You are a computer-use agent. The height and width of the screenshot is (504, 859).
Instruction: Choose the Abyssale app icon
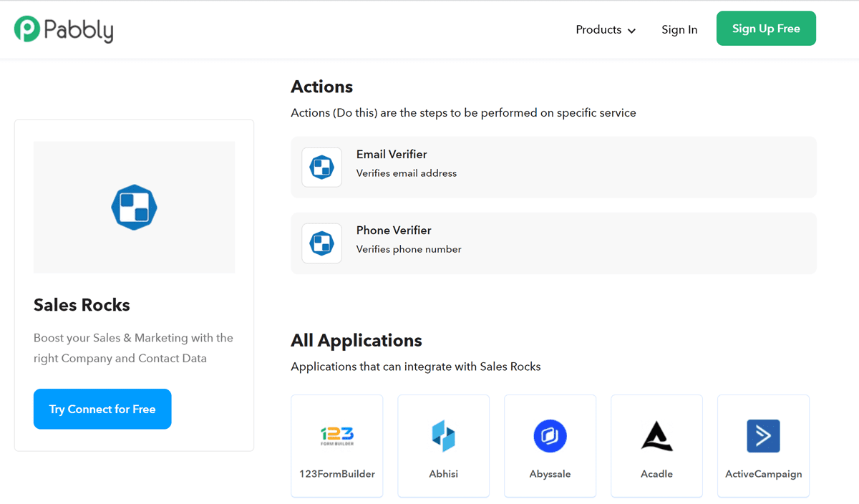pyautogui.click(x=550, y=435)
